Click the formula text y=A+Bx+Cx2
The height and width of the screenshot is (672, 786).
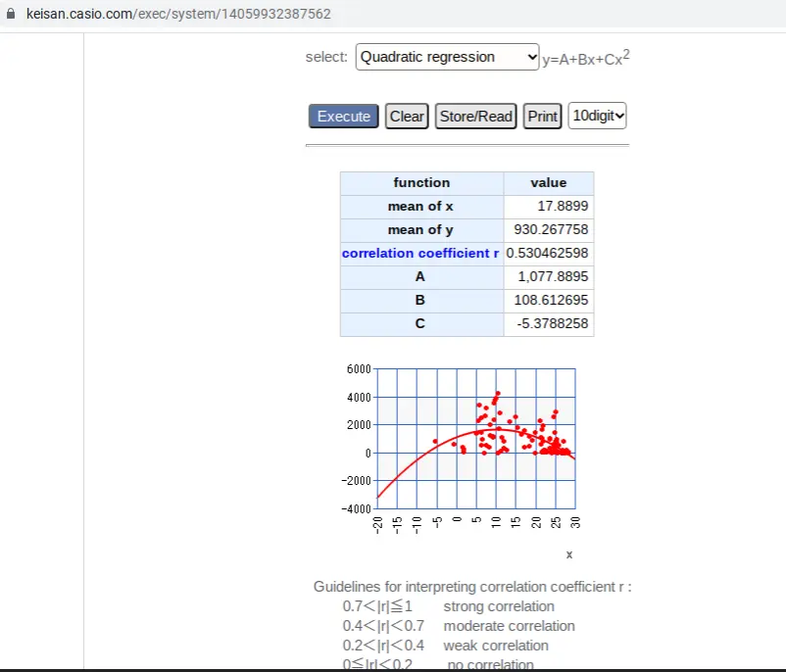click(585, 58)
